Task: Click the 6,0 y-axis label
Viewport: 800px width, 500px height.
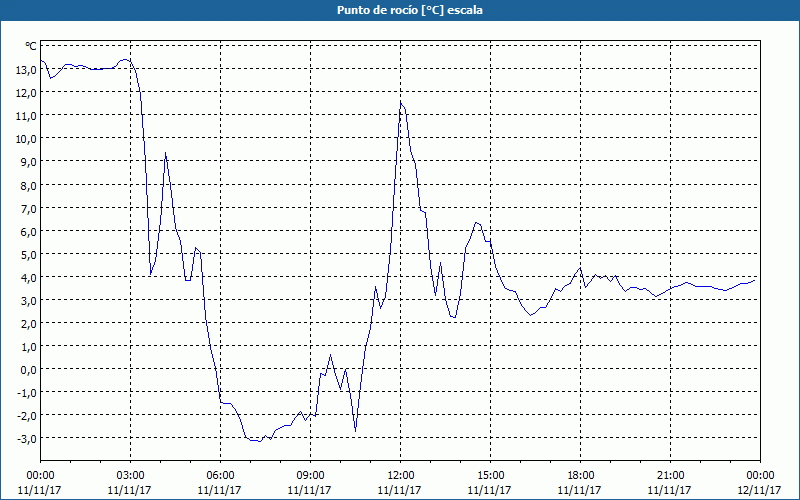Action: (28, 231)
